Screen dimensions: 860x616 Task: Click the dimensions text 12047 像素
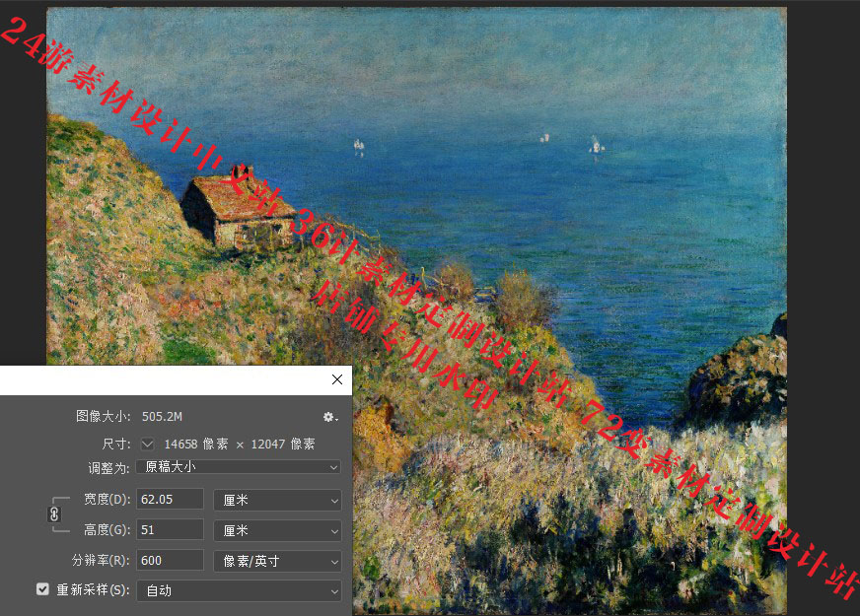(283, 444)
